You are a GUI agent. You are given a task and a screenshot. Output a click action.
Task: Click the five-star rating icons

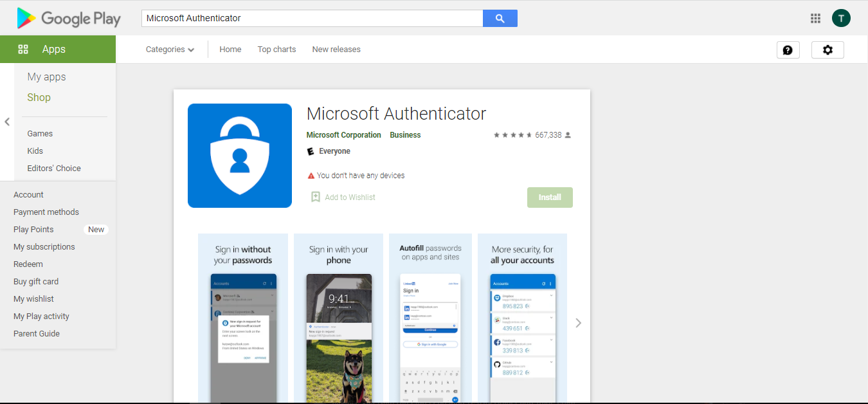click(512, 135)
